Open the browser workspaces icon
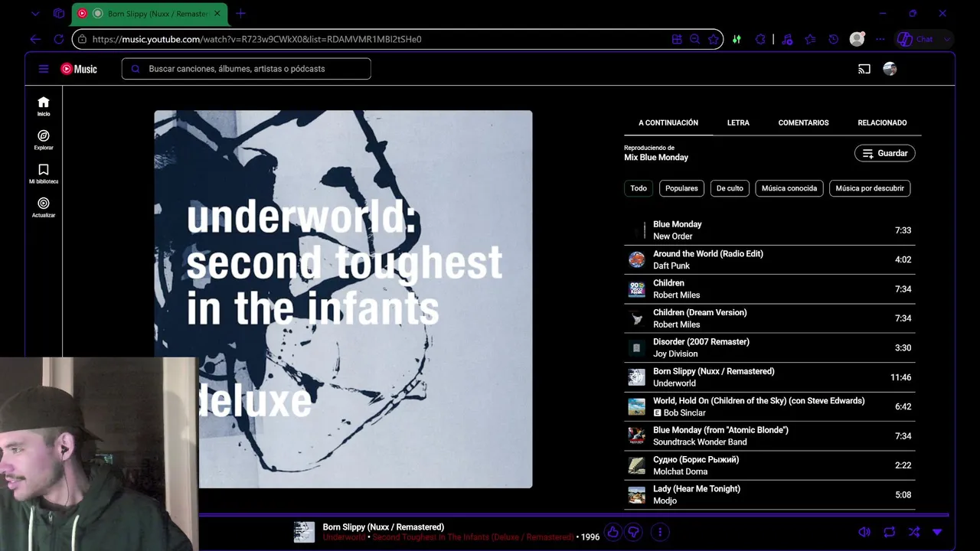This screenshot has width=980, height=551. click(59, 13)
